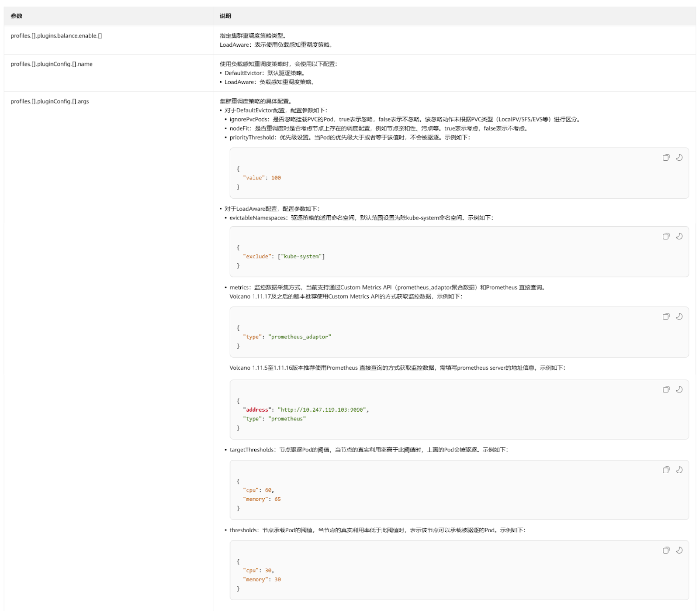Copy the Prometheus address code block

click(x=665, y=389)
